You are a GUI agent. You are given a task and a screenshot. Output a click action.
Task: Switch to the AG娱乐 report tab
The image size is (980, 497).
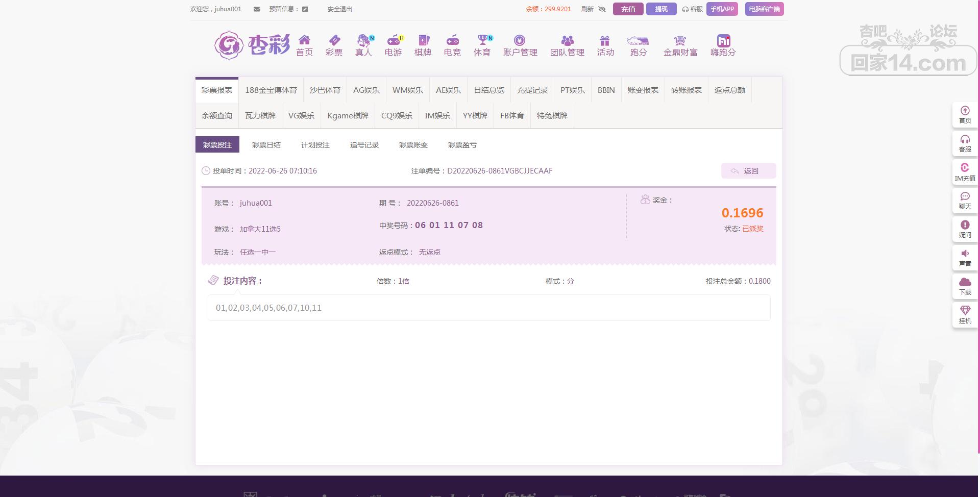(x=366, y=90)
